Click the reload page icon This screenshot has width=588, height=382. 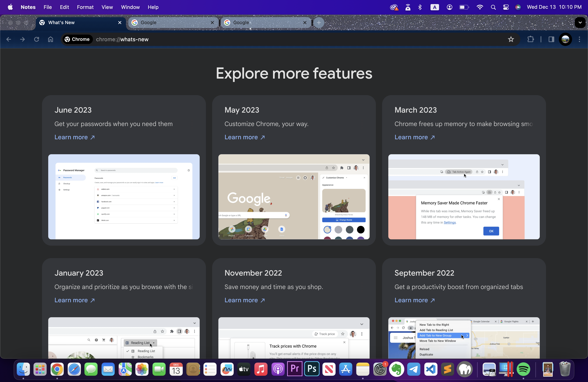[37, 39]
